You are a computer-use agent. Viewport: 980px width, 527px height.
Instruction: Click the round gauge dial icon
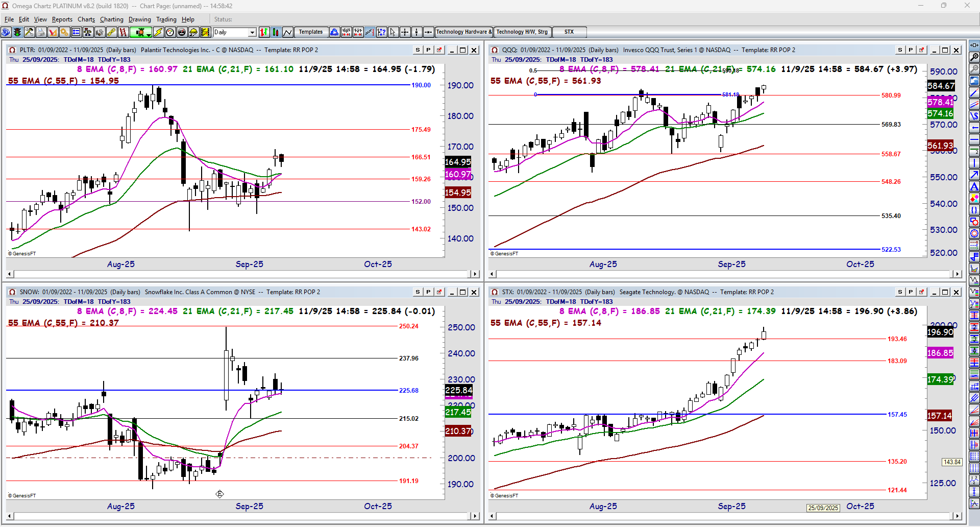tap(170, 32)
